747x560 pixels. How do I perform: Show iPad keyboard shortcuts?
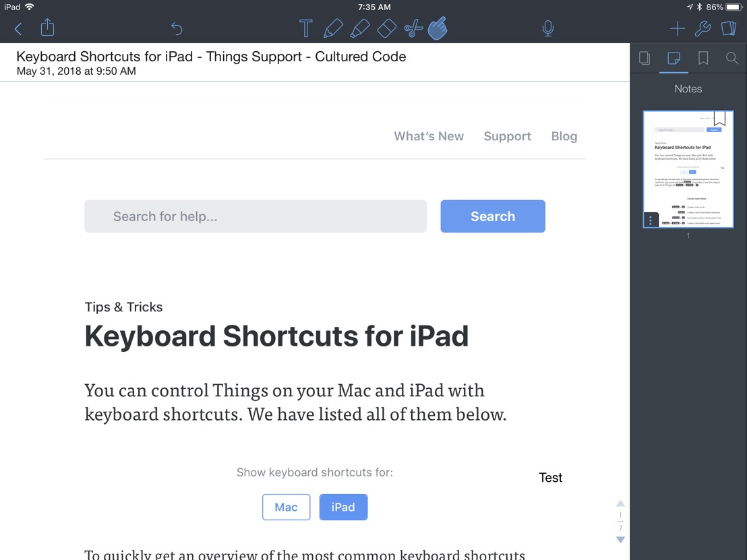coord(343,507)
